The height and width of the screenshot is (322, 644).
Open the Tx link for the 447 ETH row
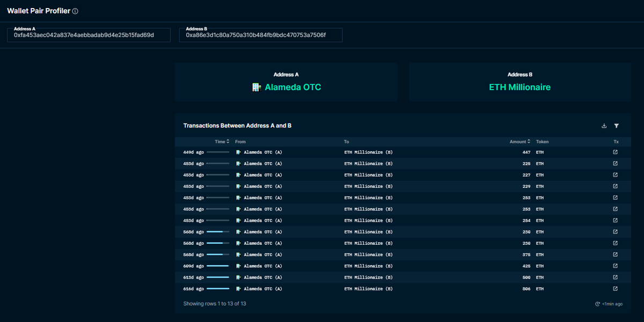[x=616, y=152]
